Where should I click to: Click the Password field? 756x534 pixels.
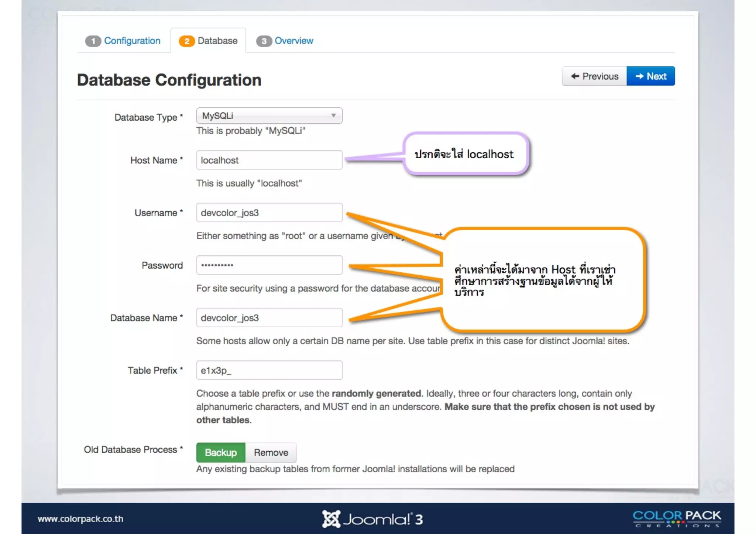tap(269, 265)
